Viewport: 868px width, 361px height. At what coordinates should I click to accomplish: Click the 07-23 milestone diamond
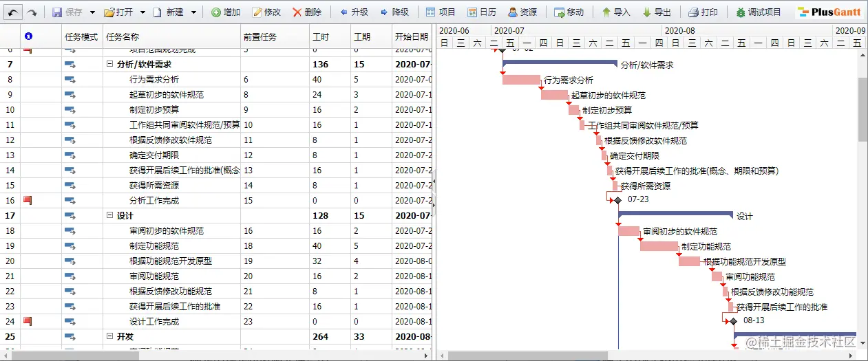[617, 200]
